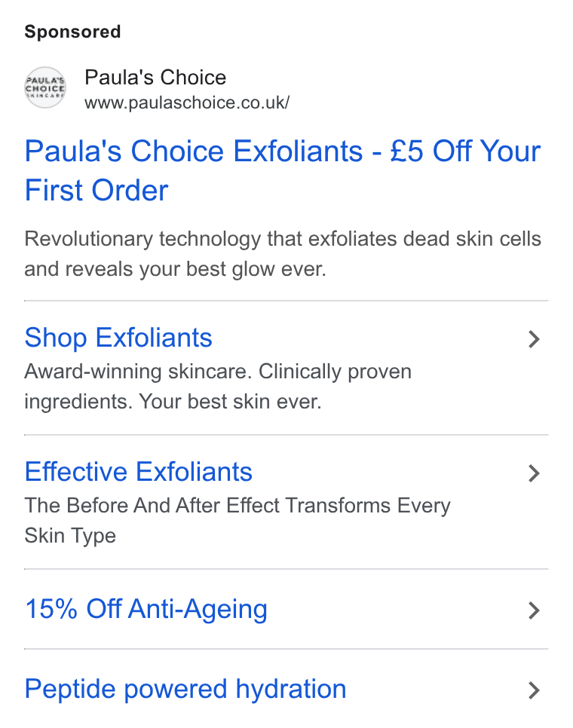Click 'ingredients. Your best skin ever.' line
This screenshot has height=728, width=573.
pyautogui.click(x=173, y=402)
